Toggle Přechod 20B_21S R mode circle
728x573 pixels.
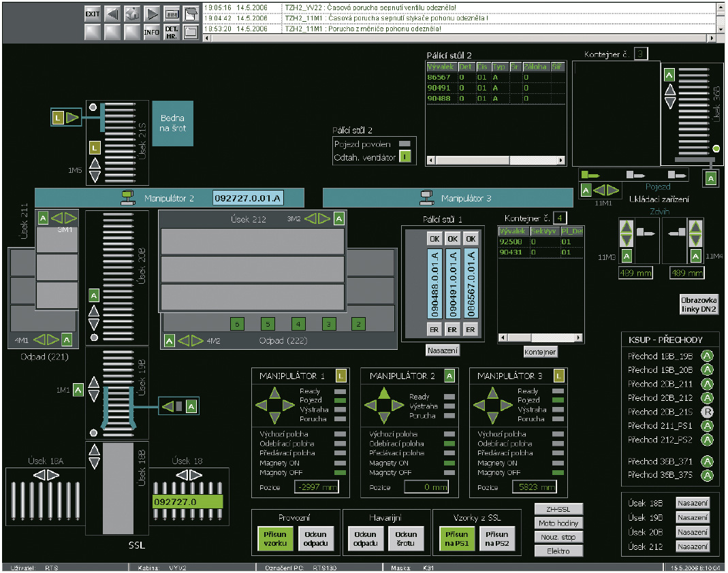pyautogui.click(x=708, y=412)
